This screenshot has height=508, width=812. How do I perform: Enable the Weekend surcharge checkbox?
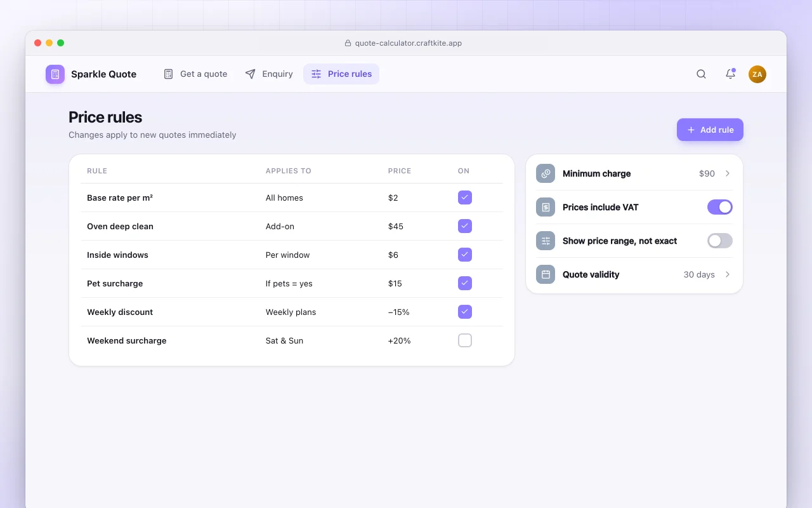(465, 340)
